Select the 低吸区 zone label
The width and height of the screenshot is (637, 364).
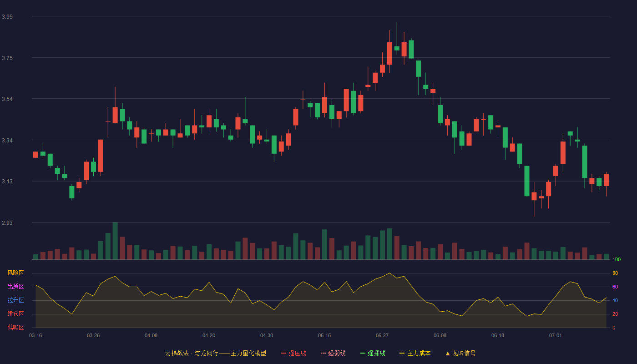15,327
